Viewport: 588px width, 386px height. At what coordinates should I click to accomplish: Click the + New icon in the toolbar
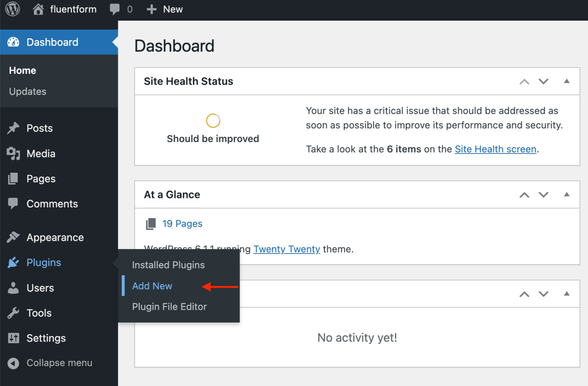(151, 9)
